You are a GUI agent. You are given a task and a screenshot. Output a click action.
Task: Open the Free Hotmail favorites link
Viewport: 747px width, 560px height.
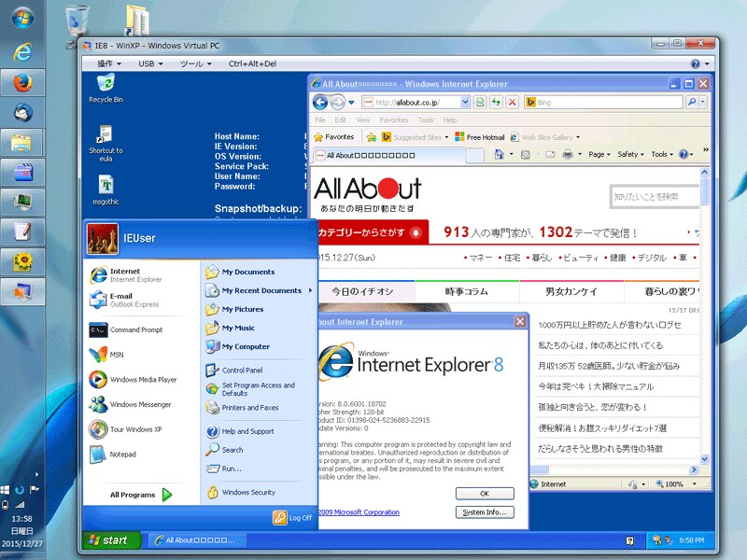480,137
